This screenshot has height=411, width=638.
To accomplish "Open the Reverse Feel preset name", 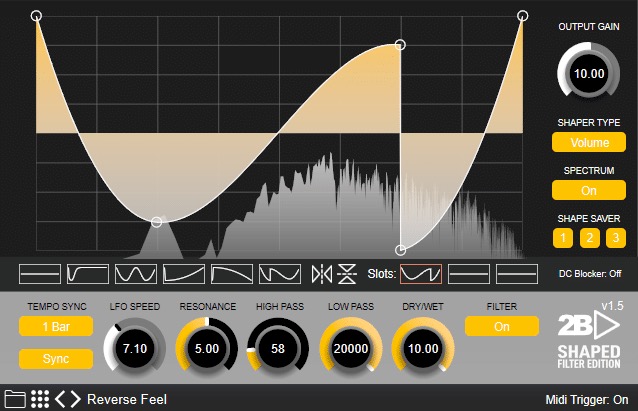I will (x=127, y=400).
